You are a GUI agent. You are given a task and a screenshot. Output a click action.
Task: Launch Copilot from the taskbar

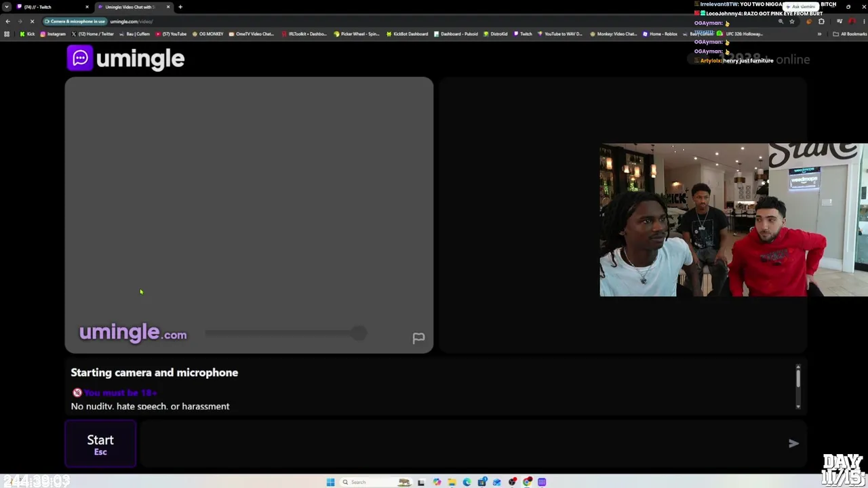tap(437, 482)
